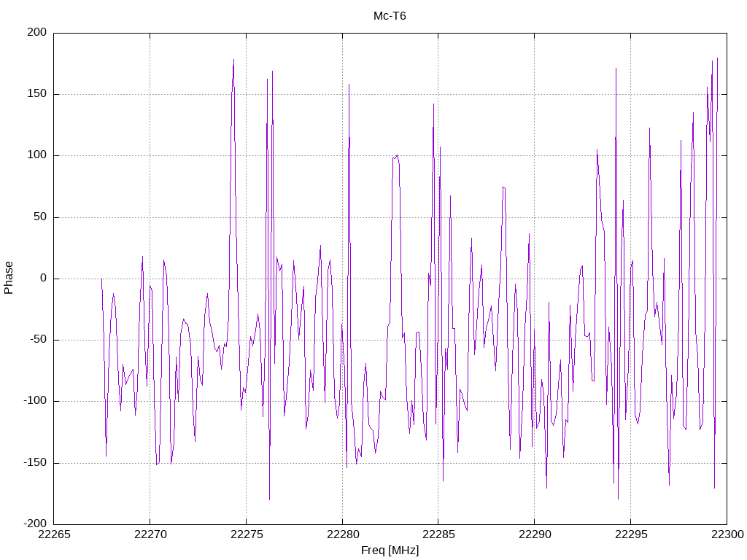The width and height of the screenshot is (747, 560).
Task: Click the 0 y-axis tick label
Action: (x=44, y=279)
